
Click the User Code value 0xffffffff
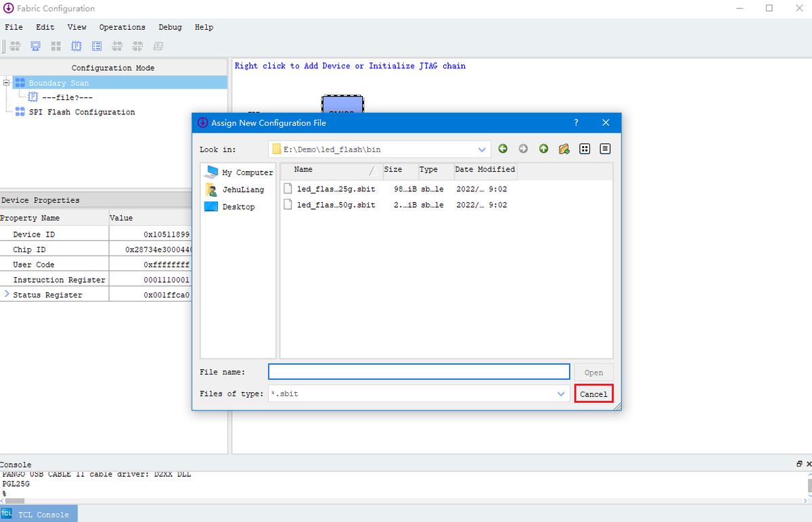coord(166,264)
